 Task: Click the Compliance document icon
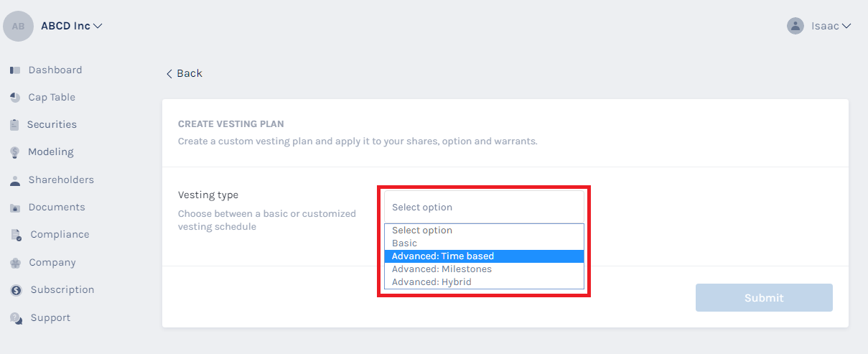[15, 235]
